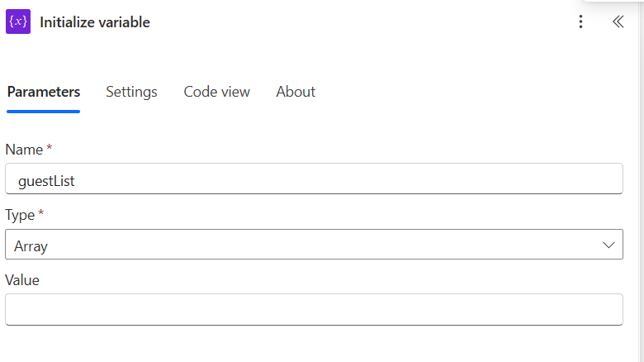Switch to the Code view tab
644x362 pixels.
click(216, 92)
